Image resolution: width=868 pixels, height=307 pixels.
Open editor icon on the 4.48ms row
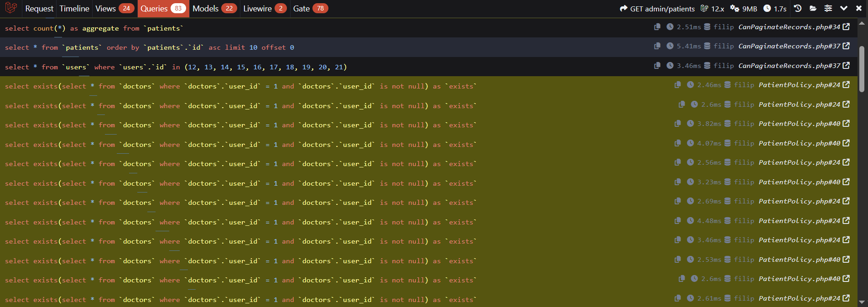click(x=847, y=221)
